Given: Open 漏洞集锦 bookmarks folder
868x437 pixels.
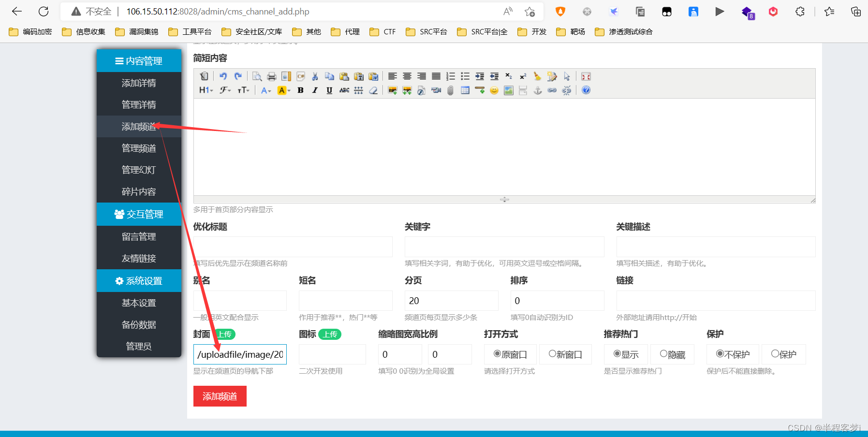Looking at the screenshot, I should [x=137, y=32].
